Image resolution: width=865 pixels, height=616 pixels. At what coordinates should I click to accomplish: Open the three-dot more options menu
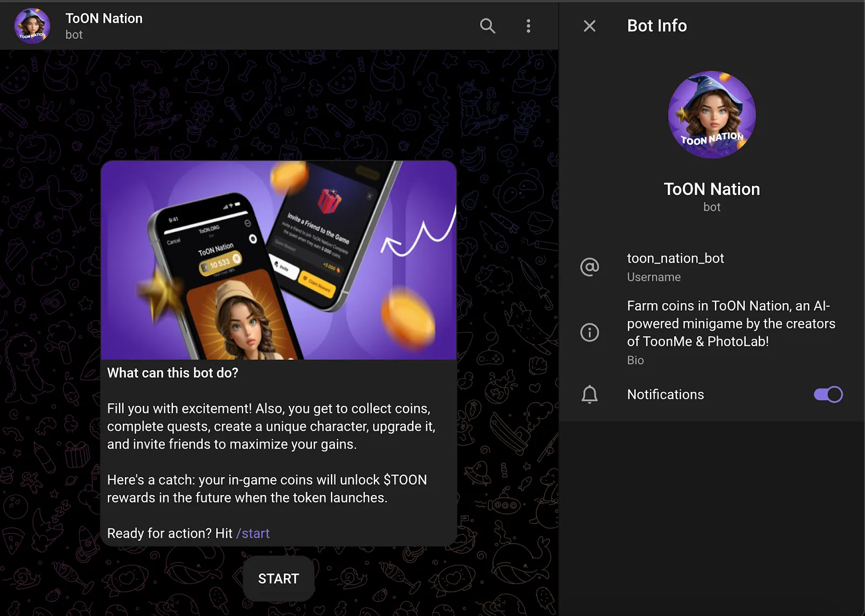coord(528,26)
